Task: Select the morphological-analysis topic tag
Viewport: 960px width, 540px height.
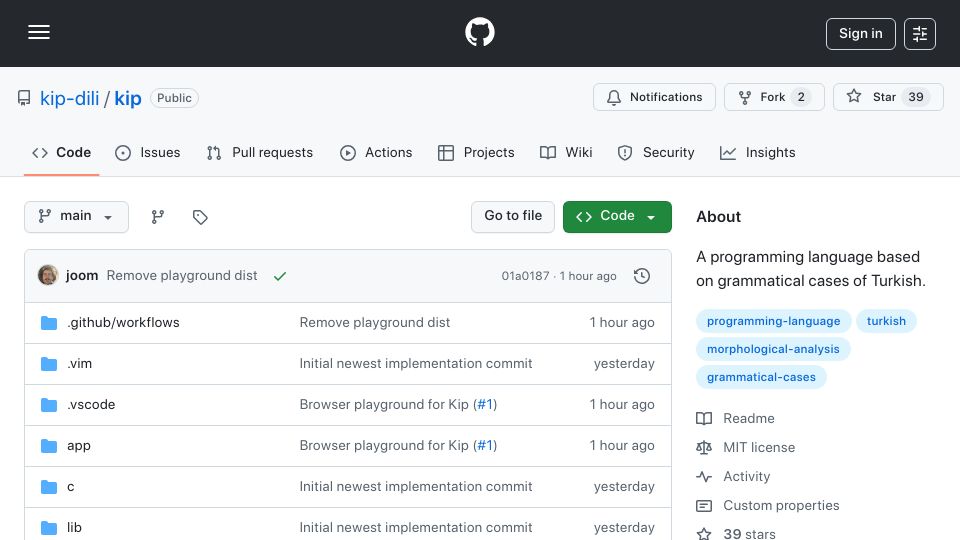Action: point(773,349)
